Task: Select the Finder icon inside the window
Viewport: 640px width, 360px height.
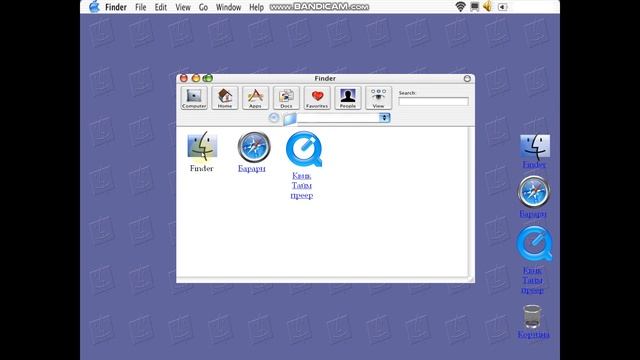Action: [202, 146]
